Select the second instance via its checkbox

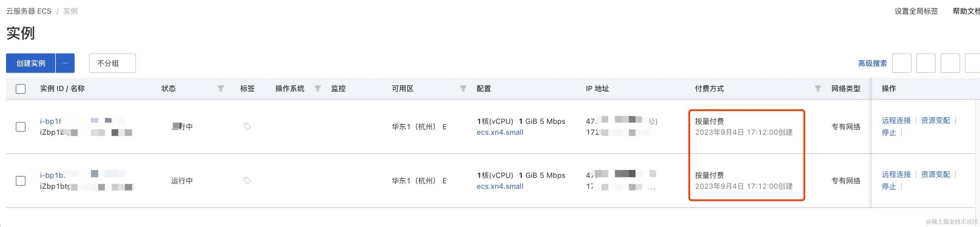click(20, 181)
